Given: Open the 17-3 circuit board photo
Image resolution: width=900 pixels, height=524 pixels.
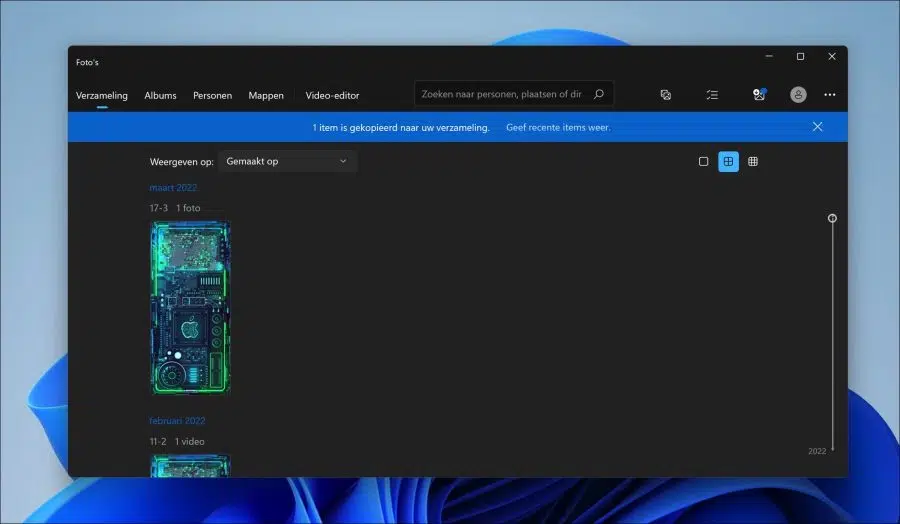Looking at the screenshot, I should tap(190, 308).
